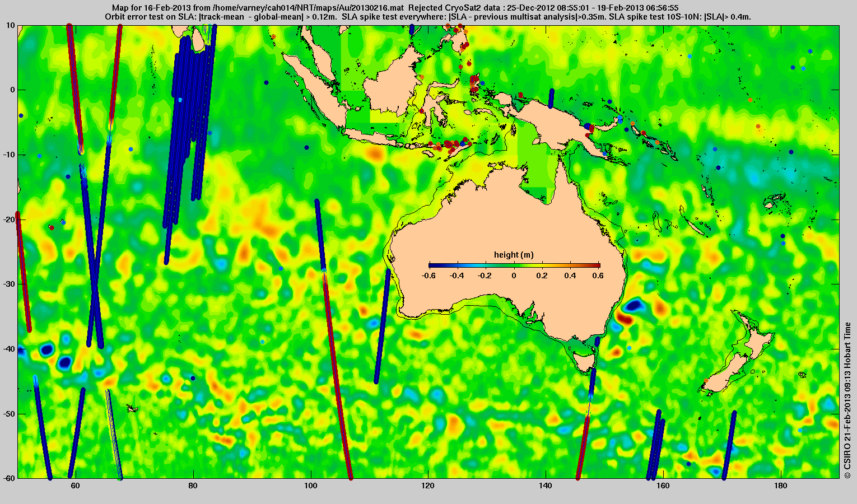Screen dimensions: 857x504
Task: Click the "-0.2" colorbar tick label
Action: pos(486,276)
